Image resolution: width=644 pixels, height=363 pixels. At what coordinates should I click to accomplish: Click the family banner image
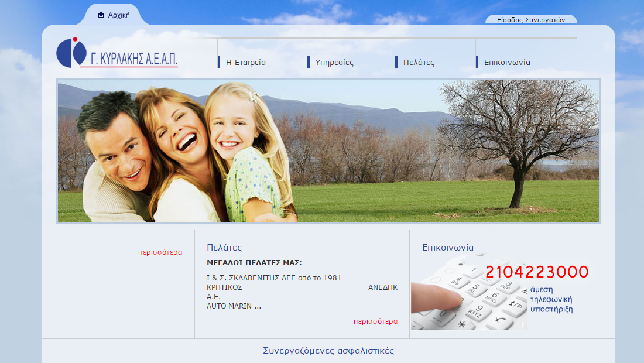(x=328, y=150)
